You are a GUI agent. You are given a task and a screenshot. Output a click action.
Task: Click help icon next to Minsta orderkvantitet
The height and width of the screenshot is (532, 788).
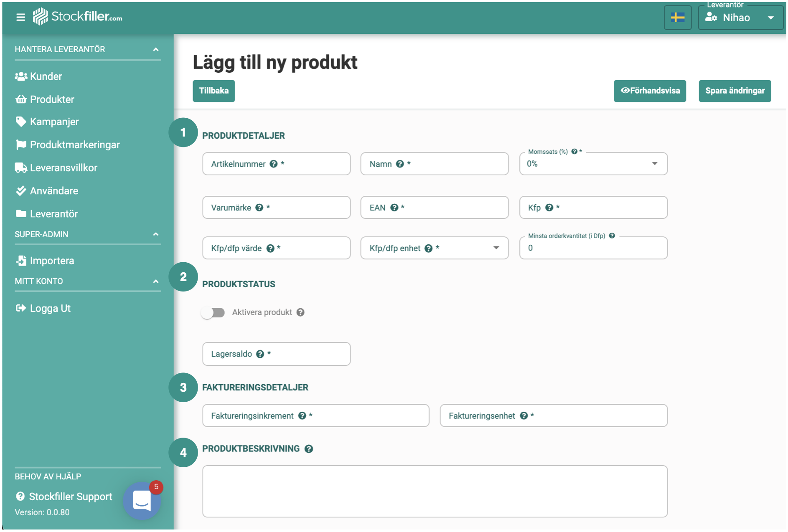[x=612, y=236]
